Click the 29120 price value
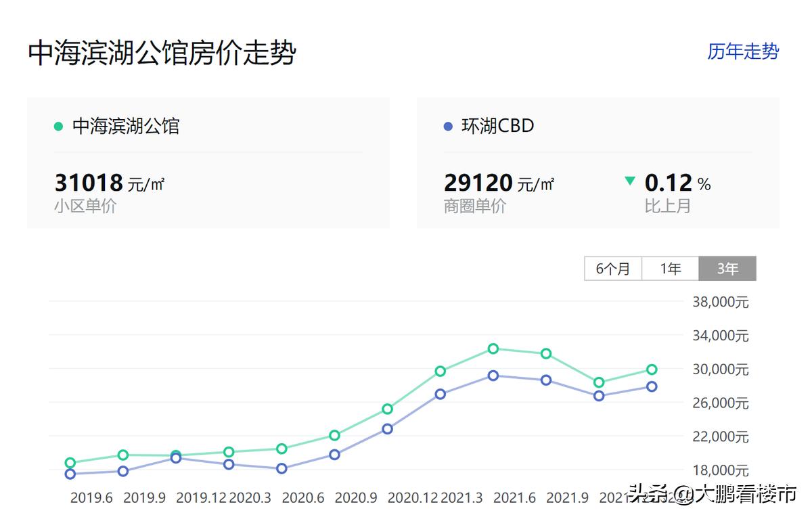812x519 pixels. 478,183
